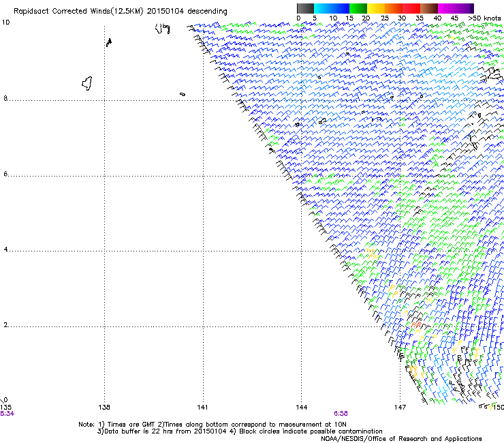Screen dimensions: 504x443
Task: Click the longitude '138' axis label
Action: pyautogui.click(x=104, y=408)
